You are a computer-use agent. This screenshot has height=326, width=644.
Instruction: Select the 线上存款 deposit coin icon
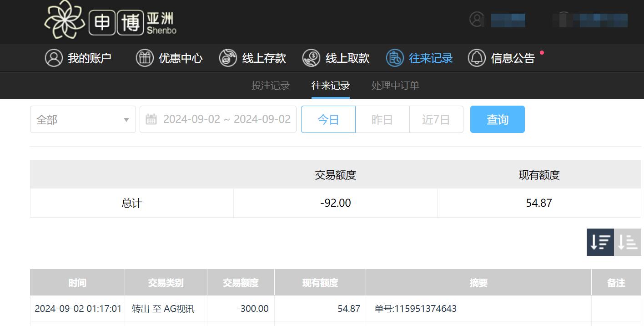pos(227,58)
